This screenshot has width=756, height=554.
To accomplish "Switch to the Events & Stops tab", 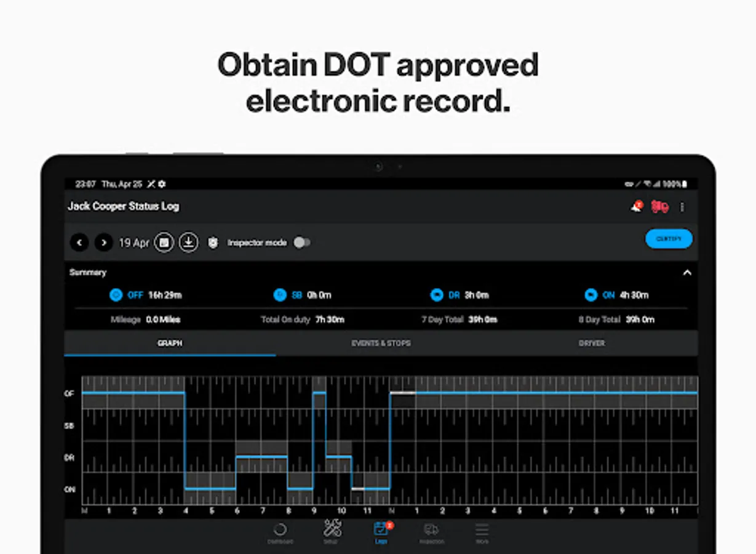I will 381,343.
